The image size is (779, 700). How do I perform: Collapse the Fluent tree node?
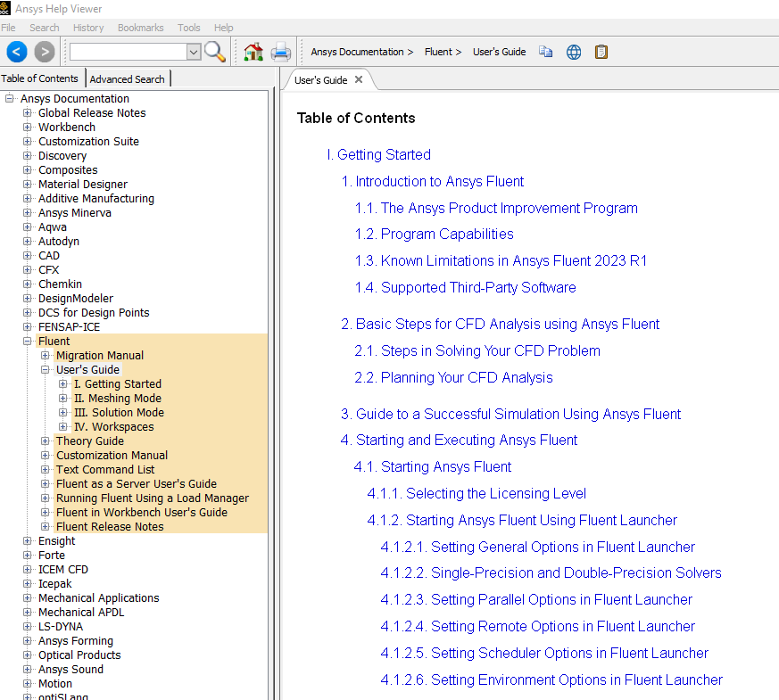[x=28, y=342]
